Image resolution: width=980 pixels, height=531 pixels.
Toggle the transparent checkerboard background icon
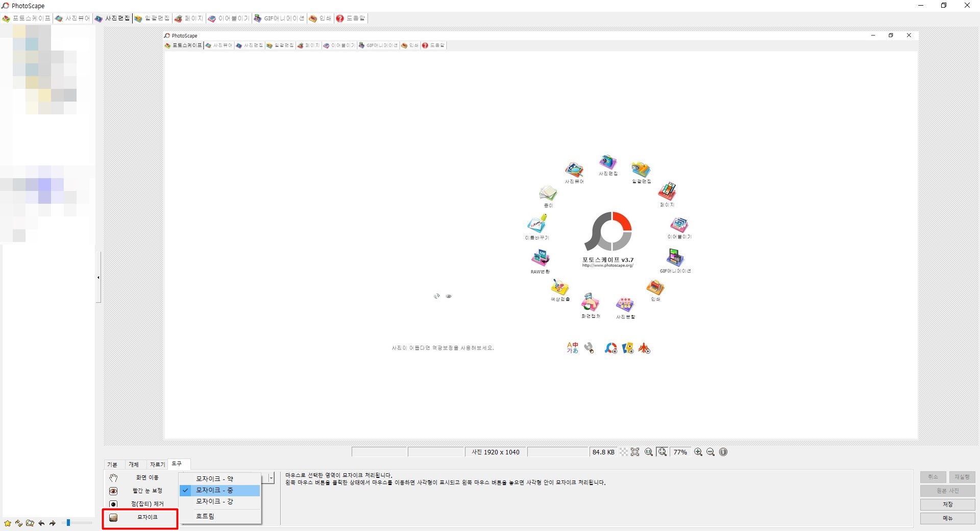[624, 452]
